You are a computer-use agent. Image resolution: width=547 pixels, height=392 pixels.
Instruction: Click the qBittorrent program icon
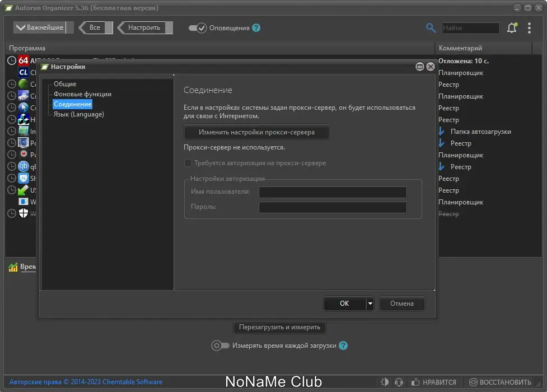[x=24, y=166]
